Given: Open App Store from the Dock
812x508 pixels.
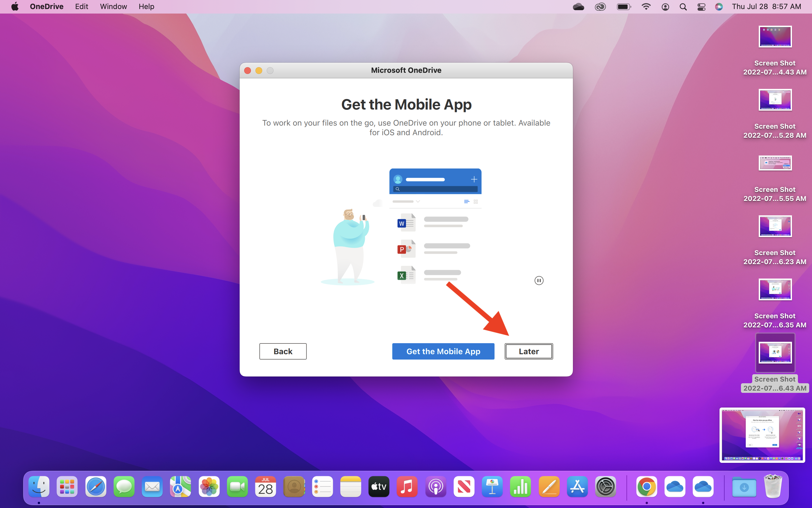Looking at the screenshot, I should (577, 487).
